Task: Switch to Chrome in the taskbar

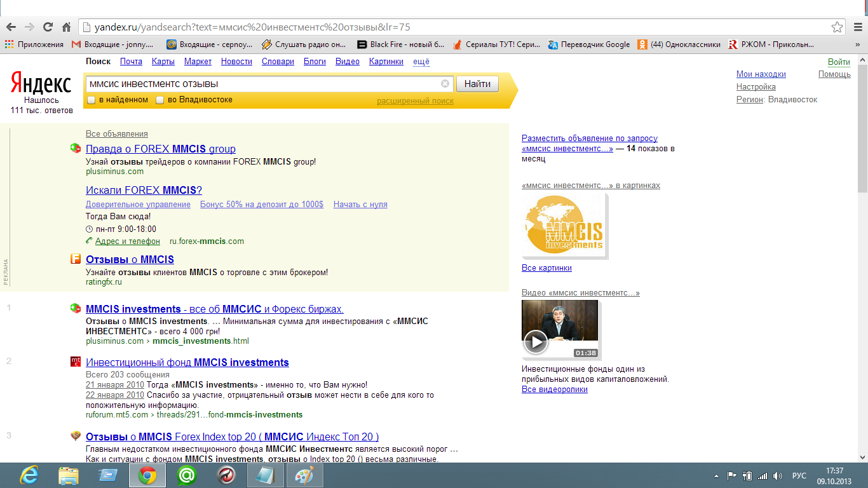Action: pos(147,475)
